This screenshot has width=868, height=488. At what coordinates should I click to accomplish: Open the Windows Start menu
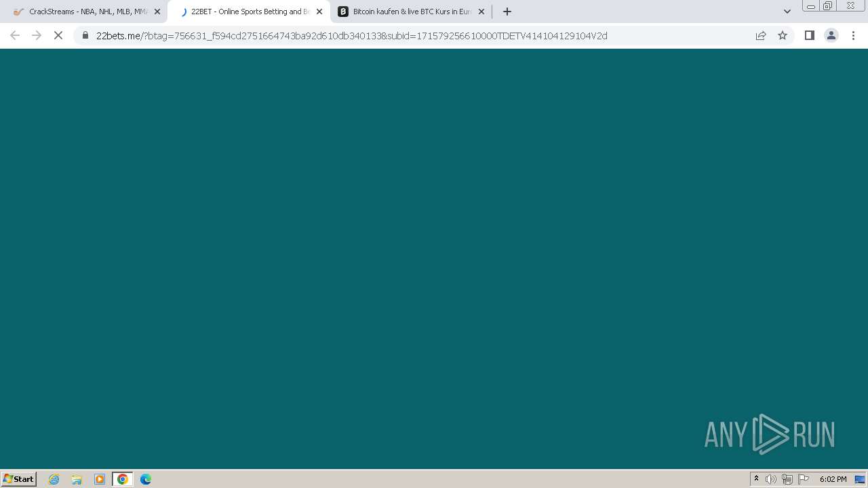tap(18, 479)
